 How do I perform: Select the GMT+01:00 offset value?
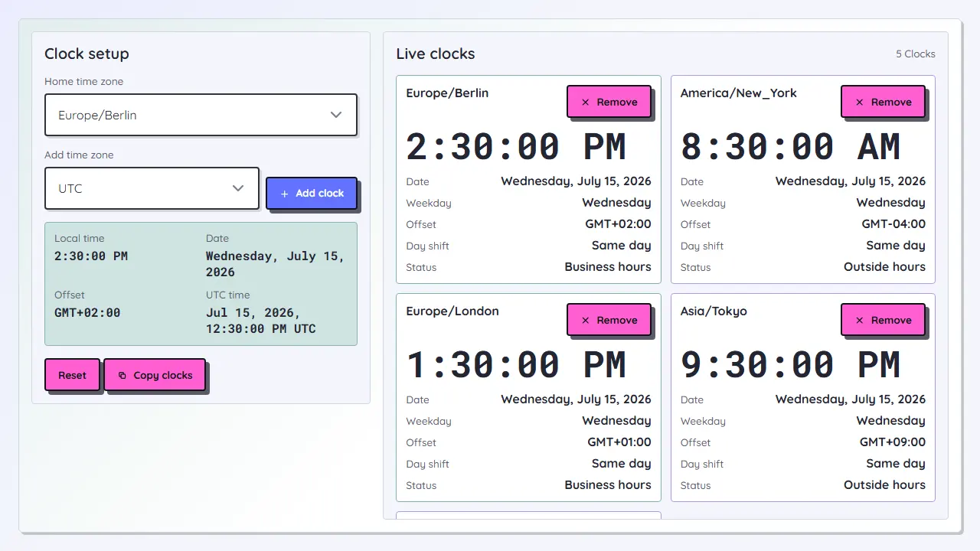click(619, 442)
